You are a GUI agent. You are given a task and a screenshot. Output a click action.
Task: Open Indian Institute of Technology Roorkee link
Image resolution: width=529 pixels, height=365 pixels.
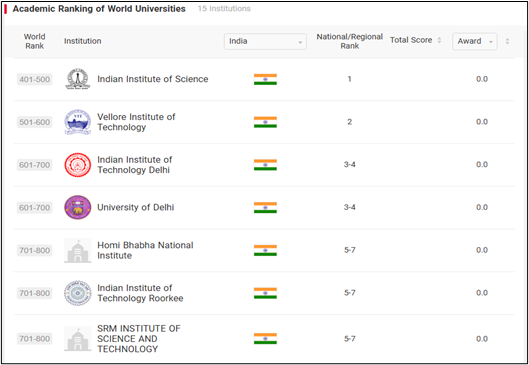140,293
